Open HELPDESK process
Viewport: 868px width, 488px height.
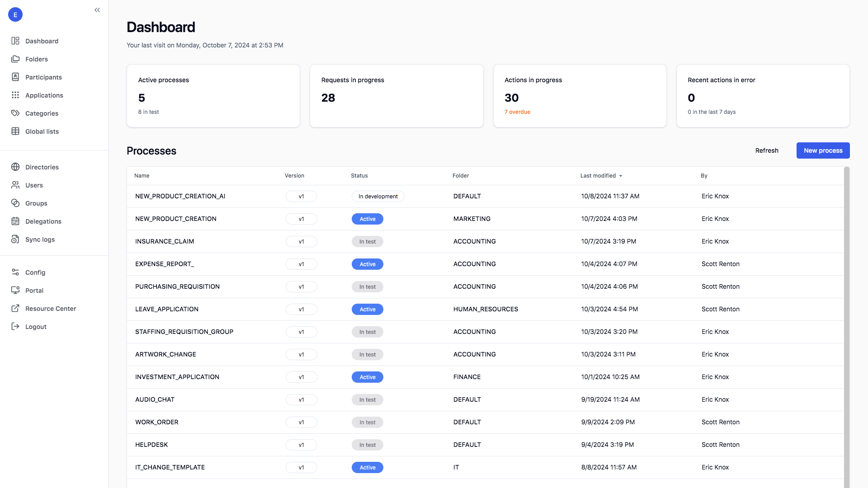point(151,445)
